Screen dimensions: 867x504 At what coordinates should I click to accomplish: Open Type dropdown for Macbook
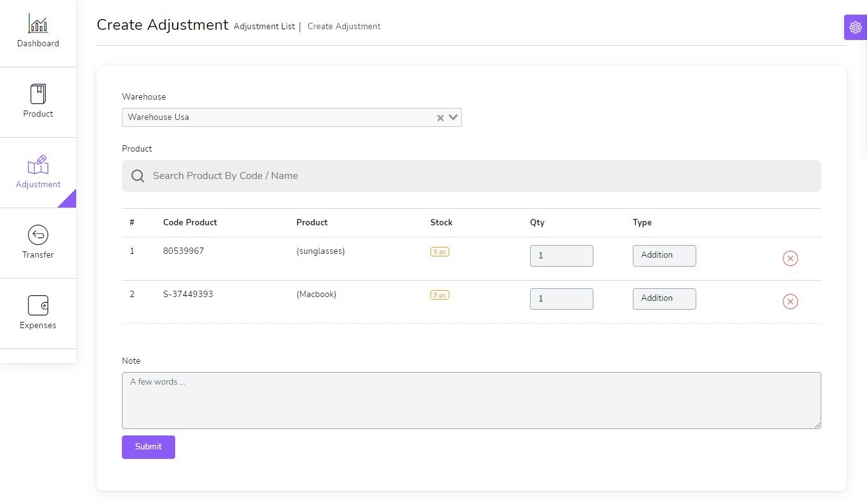(x=664, y=298)
